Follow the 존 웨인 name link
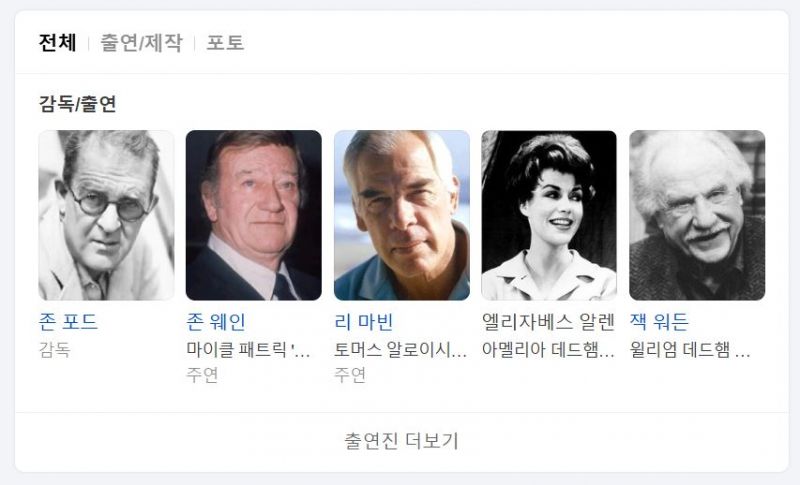This screenshot has height=485, width=800. tap(216, 322)
